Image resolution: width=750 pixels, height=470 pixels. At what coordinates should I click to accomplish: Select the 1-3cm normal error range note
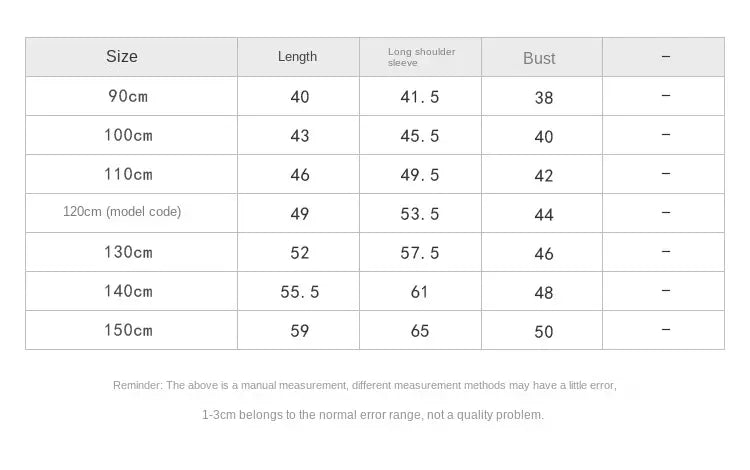tap(373, 415)
